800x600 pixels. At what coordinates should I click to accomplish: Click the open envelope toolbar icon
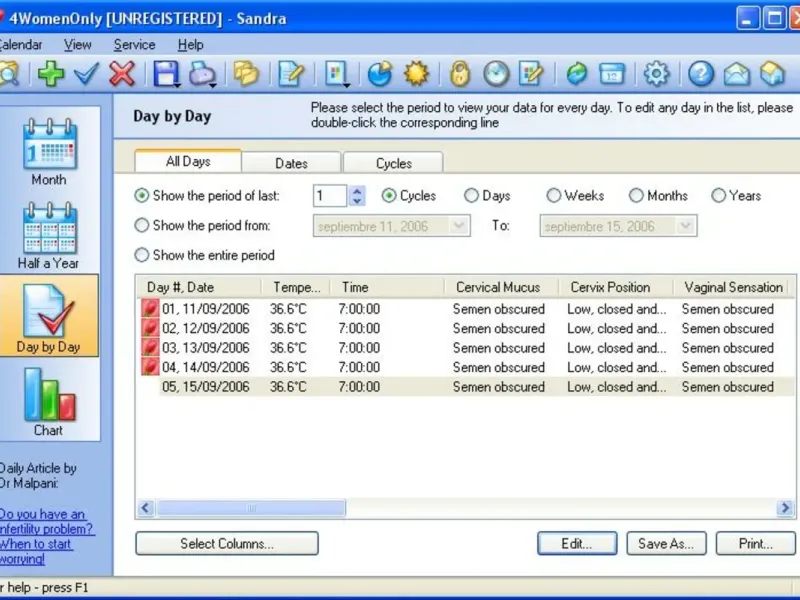(x=737, y=74)
